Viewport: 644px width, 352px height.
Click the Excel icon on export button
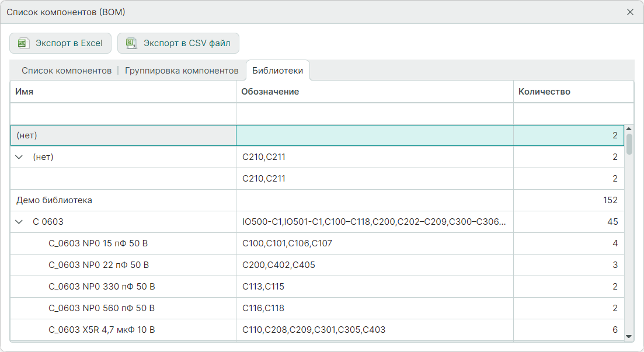pos(23,43)
